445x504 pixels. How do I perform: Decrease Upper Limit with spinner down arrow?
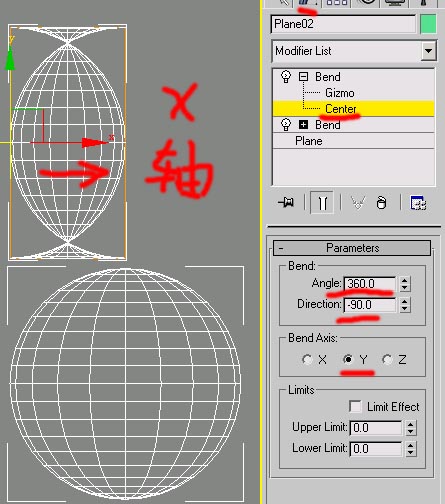click(x=410, y=432)
